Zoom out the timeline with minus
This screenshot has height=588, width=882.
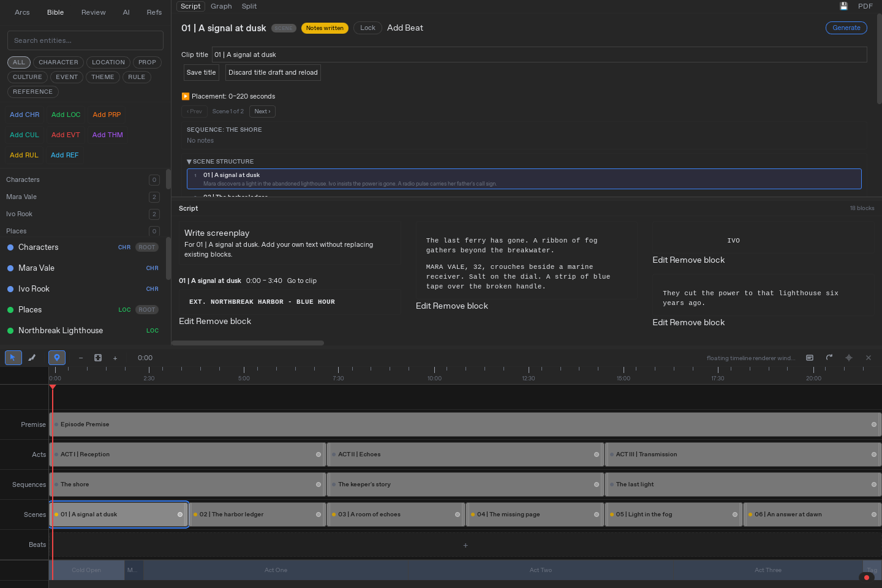tap(81, 358)
